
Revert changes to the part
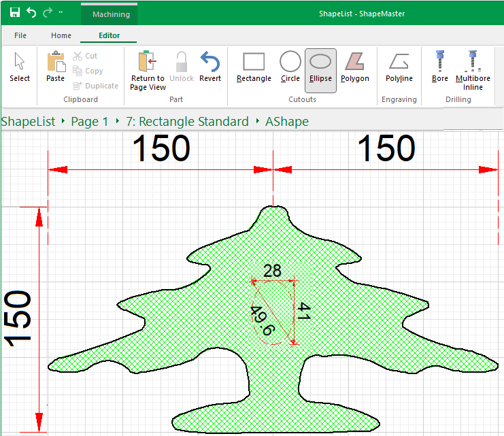click(210, 68)
